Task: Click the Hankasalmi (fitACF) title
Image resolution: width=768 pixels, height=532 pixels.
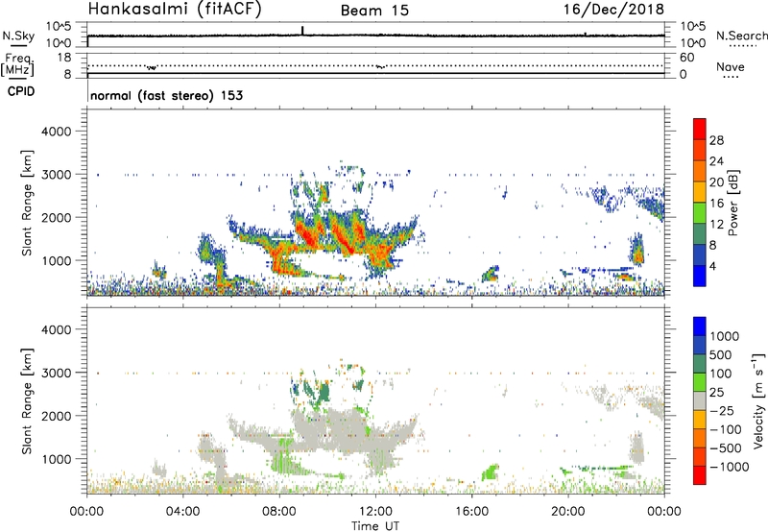Action: coord(175,10)
